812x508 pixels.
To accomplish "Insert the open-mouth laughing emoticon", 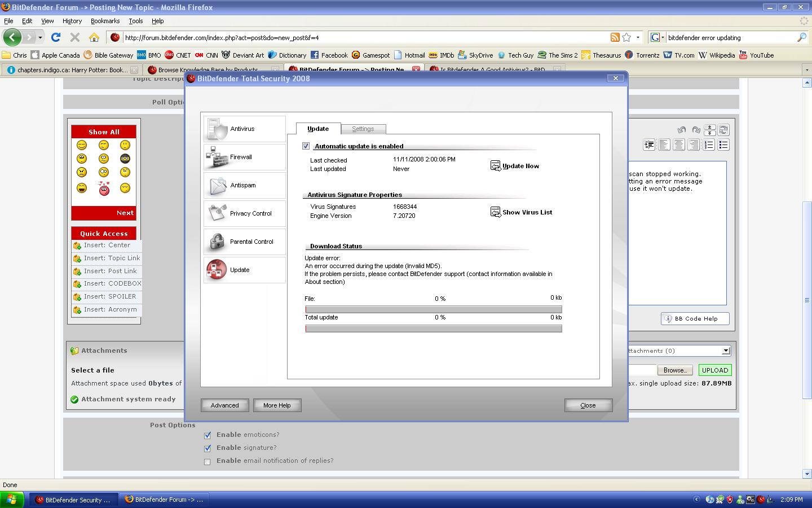I will coord(82,188).
